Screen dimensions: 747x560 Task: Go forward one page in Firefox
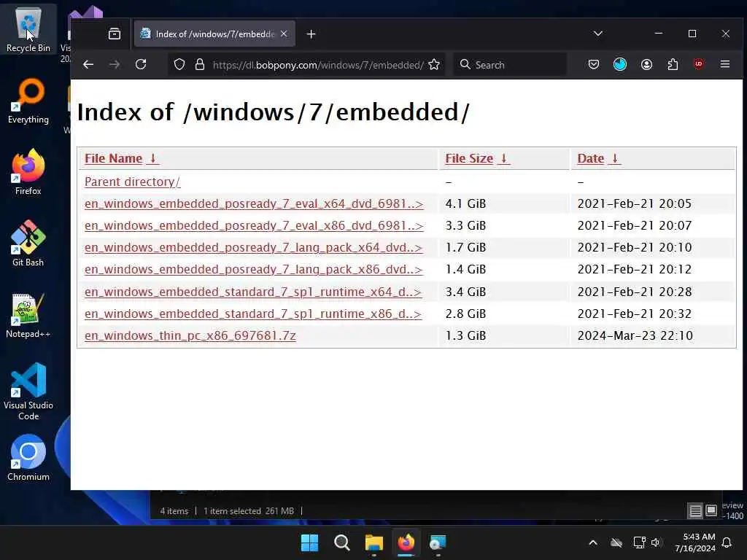pyautogui.click(x=115, y=64)
